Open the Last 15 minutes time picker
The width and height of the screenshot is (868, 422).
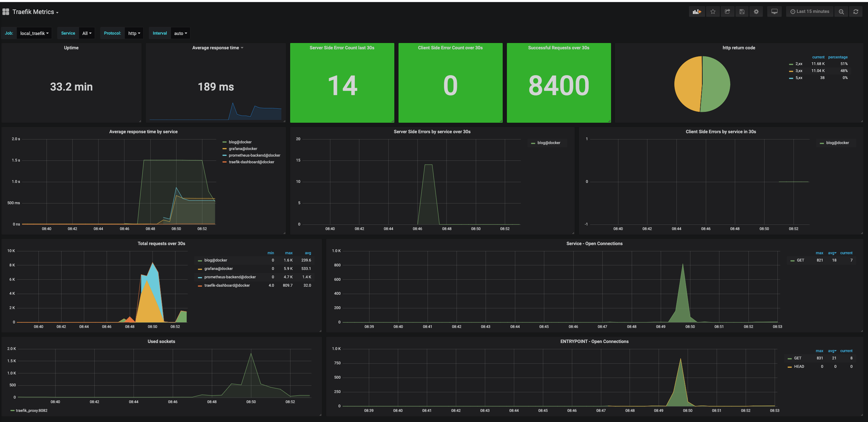810,12
